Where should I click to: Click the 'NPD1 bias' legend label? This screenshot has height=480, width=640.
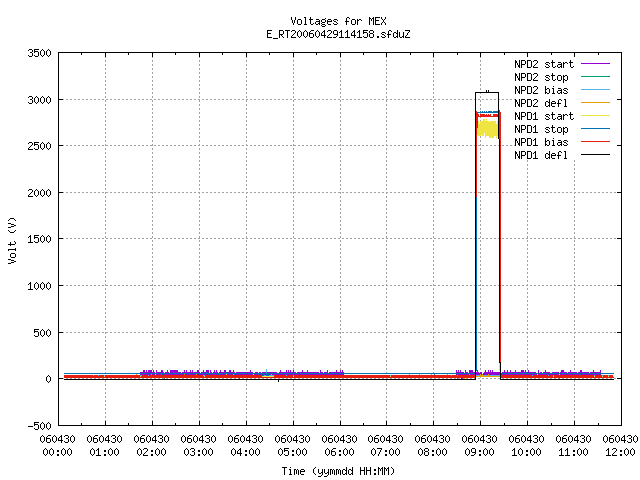(x=541, y=142)
